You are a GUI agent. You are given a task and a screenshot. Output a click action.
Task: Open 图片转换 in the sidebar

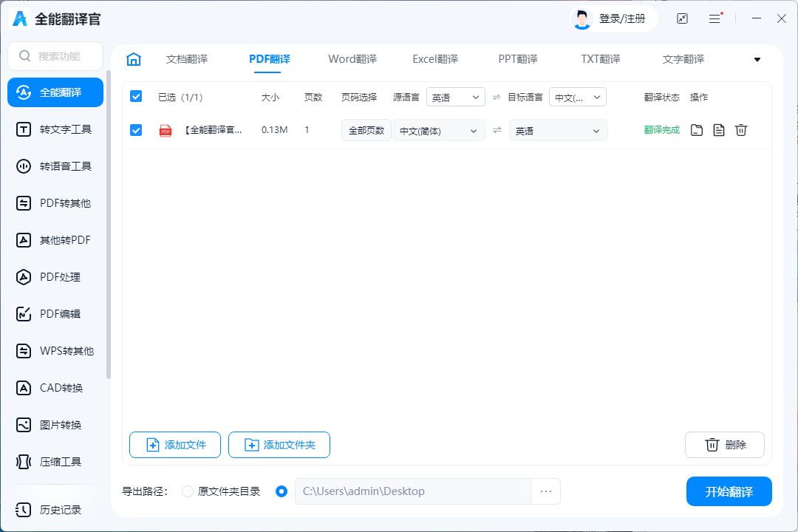point(55,425)
